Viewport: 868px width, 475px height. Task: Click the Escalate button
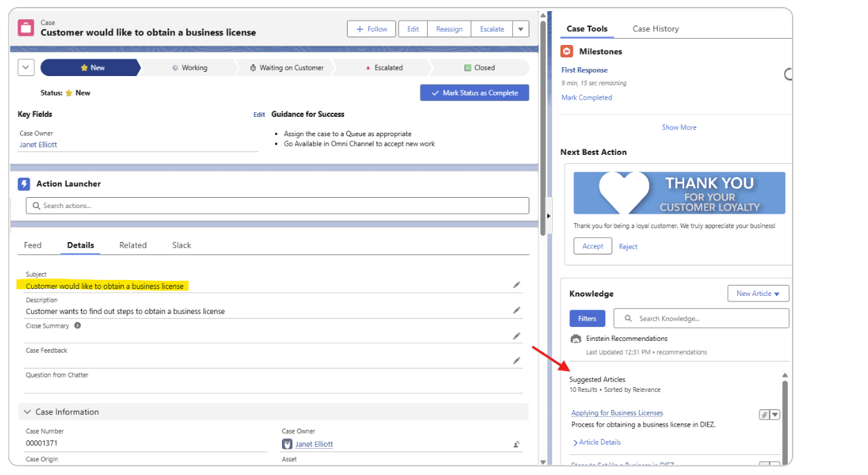click(x=492, y=29)
